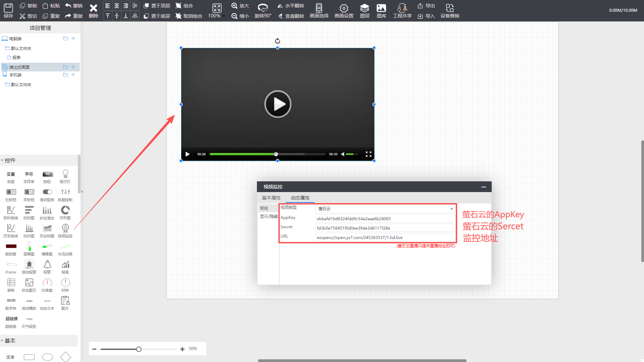Click the Export button

[426, 6]
